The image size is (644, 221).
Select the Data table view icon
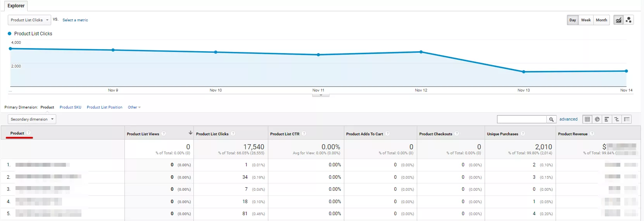tap(587, 119)
